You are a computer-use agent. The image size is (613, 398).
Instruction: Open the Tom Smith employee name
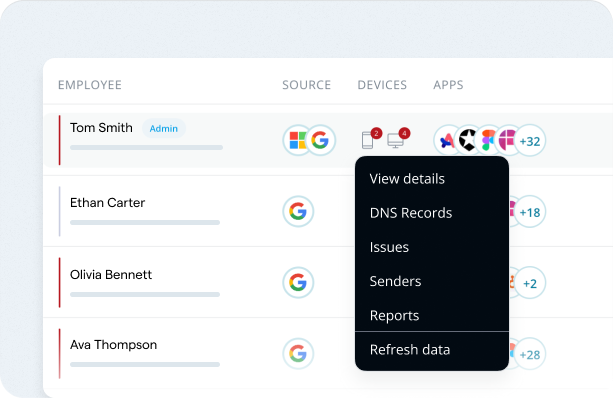point(101,128)
